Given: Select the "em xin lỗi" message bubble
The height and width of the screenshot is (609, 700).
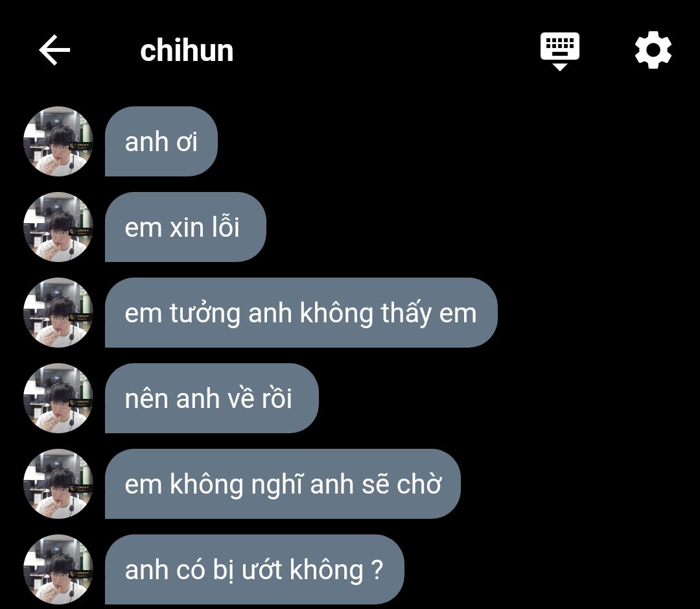Looking at the screenshot, I should pos(185,227).
